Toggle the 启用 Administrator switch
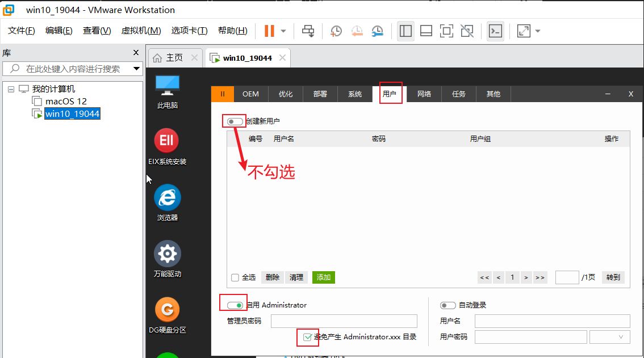Viewport: 644px width, 358px height. pyautogui.click(x=235, y=305)
